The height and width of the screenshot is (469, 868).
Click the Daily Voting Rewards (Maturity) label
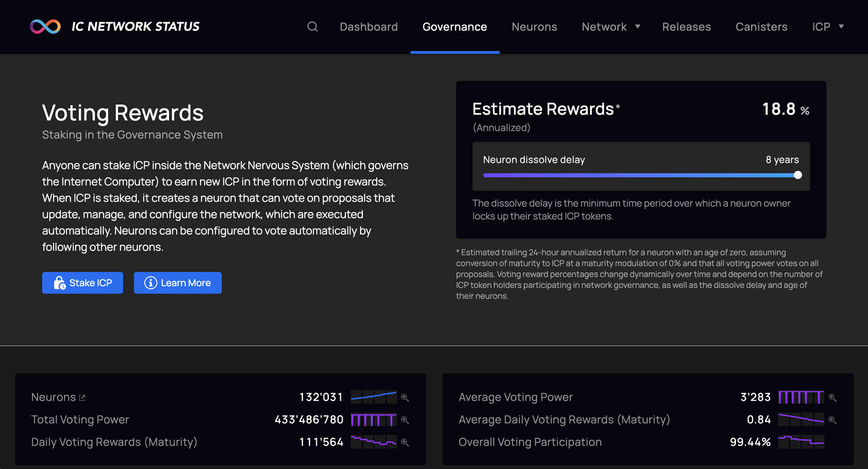tap(114, 442)
